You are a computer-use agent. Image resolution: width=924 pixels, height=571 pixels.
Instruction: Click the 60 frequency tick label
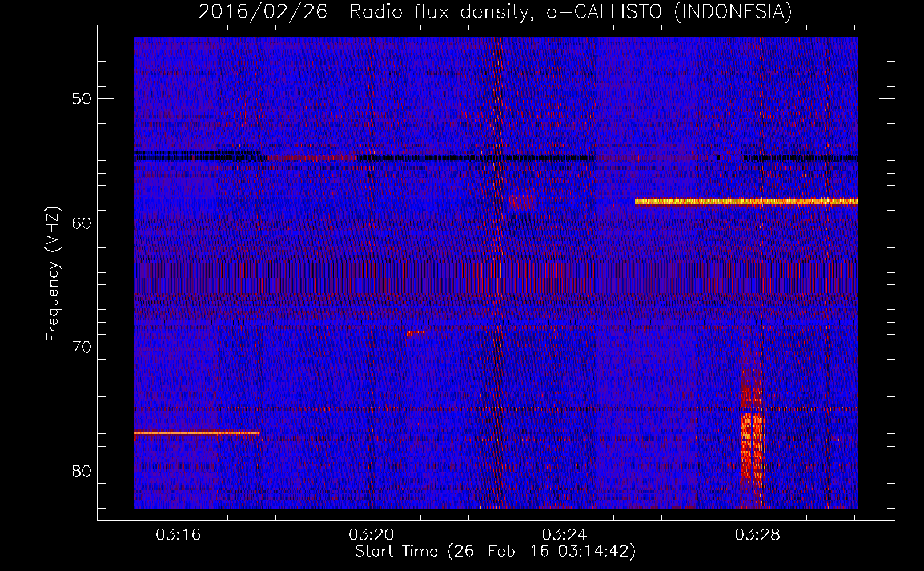pos(82,223)
